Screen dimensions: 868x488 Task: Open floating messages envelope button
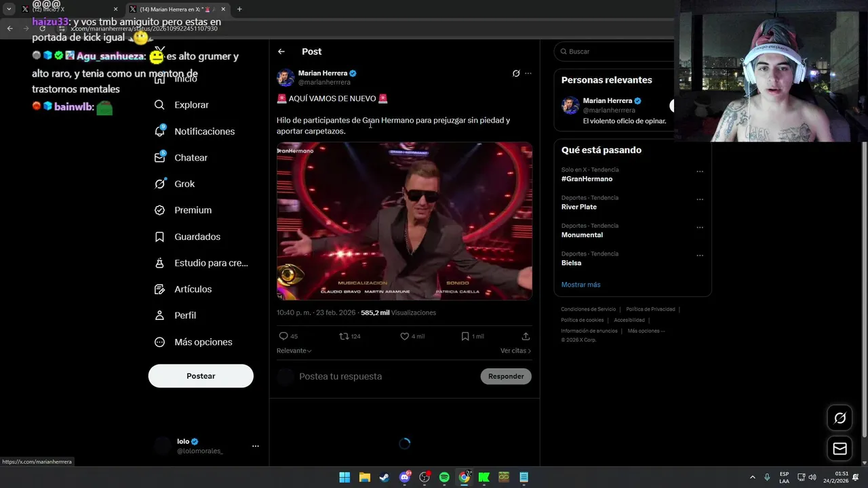click(x=840, y=449)
